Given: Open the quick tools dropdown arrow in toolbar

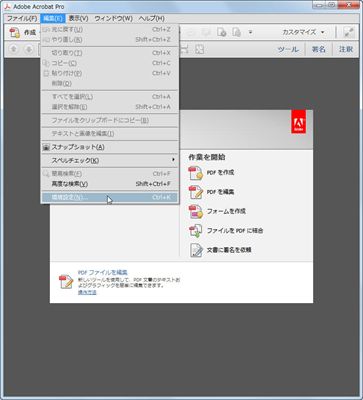Looking at the screenshot, I should (250, 32).
